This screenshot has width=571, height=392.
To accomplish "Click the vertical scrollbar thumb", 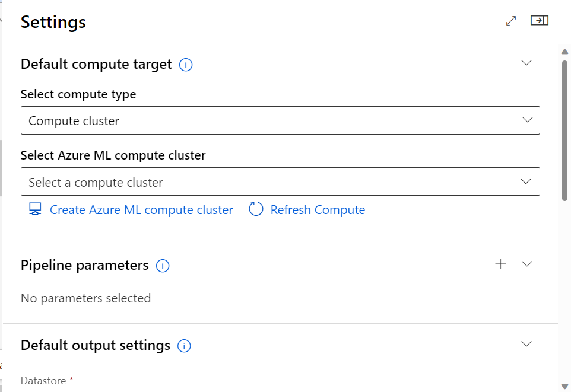I will pyautogui.click(x=565, y=130).
